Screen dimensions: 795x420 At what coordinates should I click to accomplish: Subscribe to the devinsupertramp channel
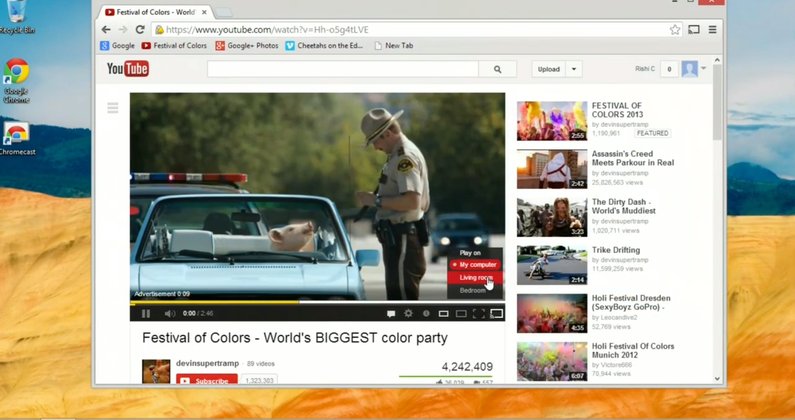[207, 381]
